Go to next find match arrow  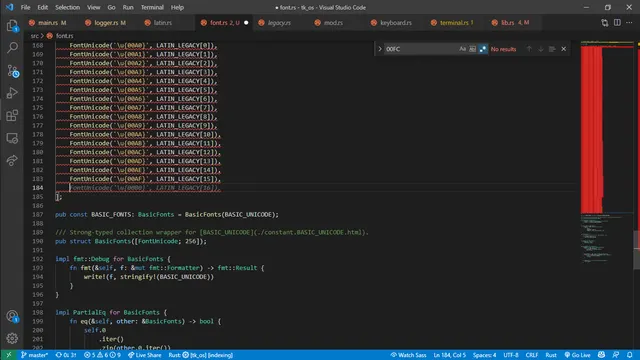pos(541,49)
